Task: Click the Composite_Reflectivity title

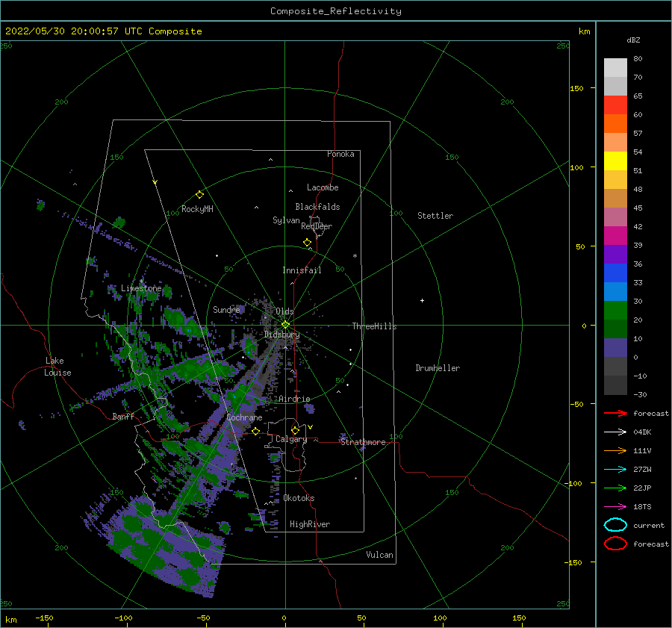Action: [336, 11]
